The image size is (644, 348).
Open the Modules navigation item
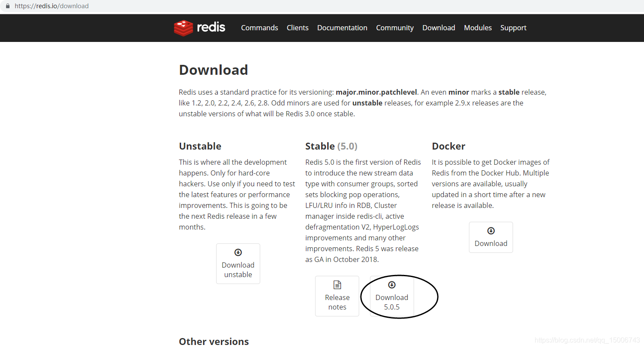[478, 28]
